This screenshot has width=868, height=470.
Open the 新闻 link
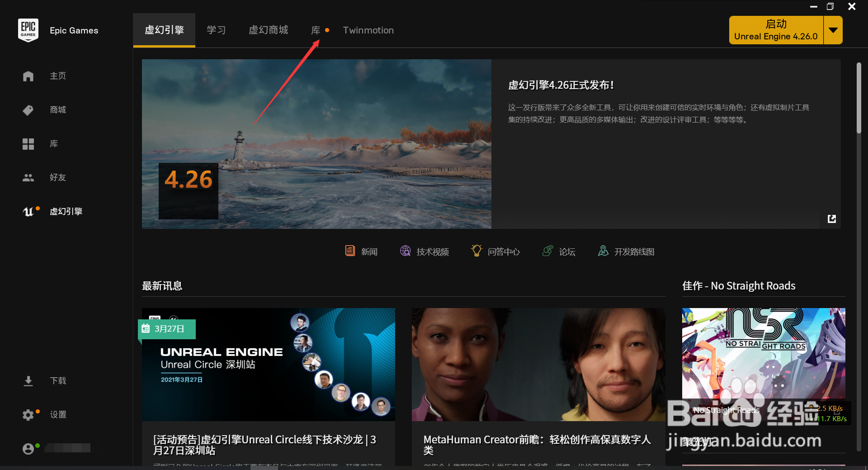click(x=369, y=252)
